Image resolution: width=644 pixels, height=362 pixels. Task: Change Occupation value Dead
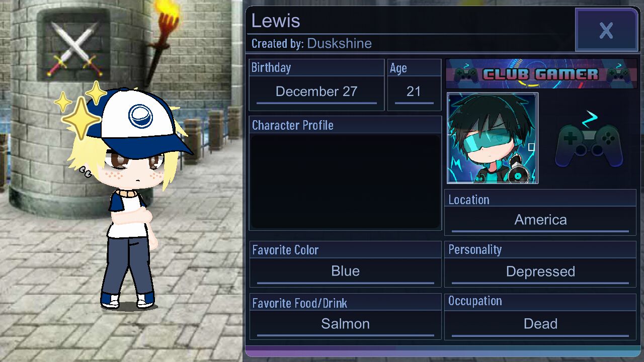540,324
